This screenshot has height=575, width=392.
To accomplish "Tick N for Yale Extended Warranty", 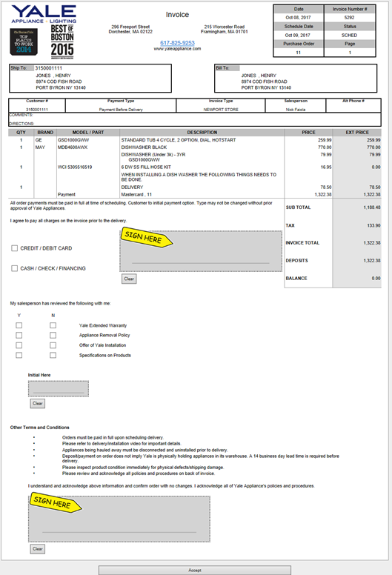I will tap(53, 325).
